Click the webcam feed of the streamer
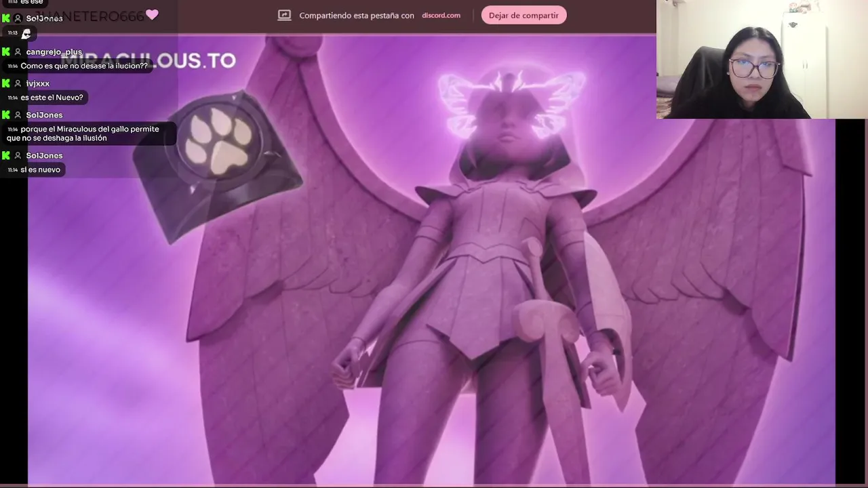868x488 pixels. click(762, 60)
